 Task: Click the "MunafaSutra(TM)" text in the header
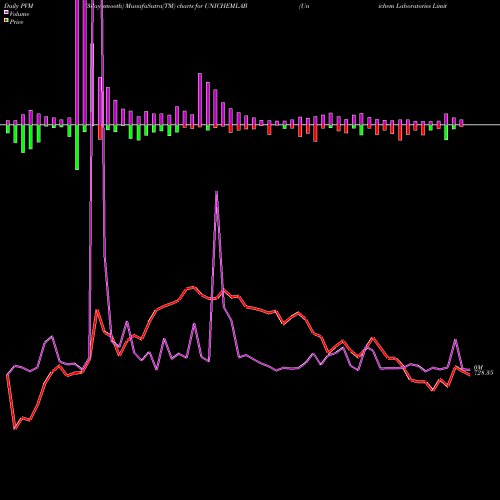point(149,6)
